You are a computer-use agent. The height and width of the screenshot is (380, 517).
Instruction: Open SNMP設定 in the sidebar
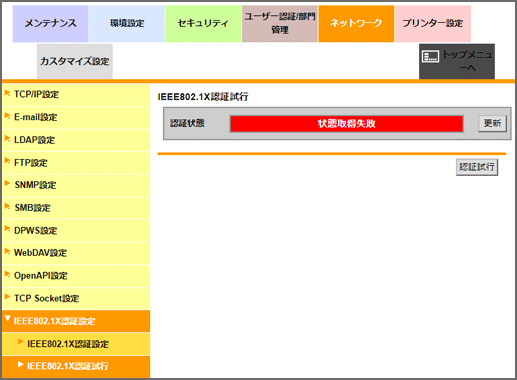click(76, 186)
